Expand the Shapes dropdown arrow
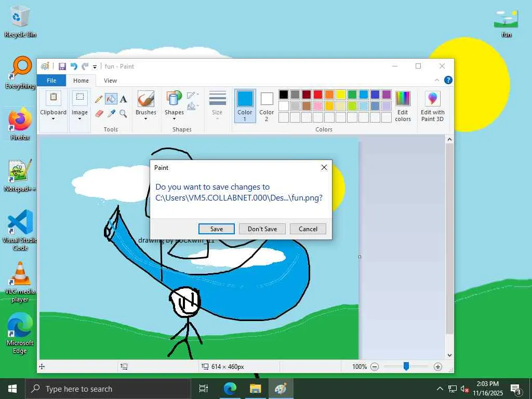 click(x=174, y=119)
